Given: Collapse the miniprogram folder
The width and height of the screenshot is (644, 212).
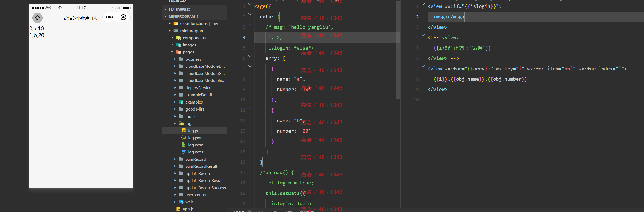Looking at the screenshot, I should tap(170, 31).
